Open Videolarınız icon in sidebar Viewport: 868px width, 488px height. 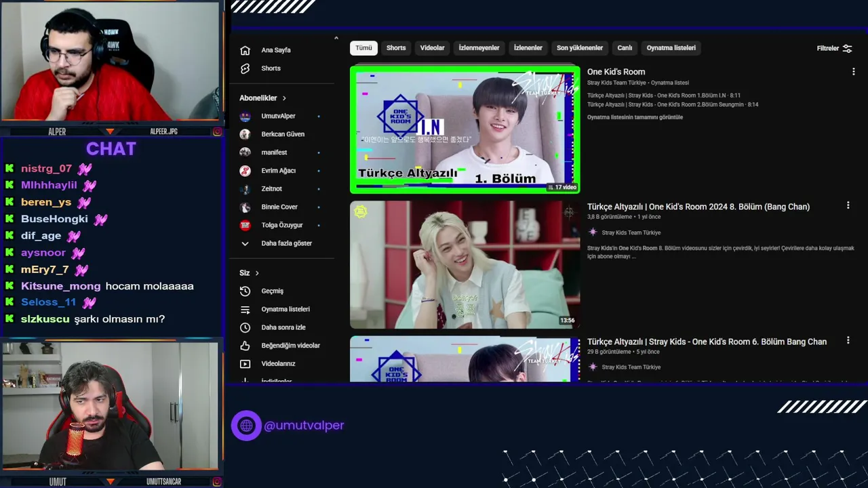point(245,364)
